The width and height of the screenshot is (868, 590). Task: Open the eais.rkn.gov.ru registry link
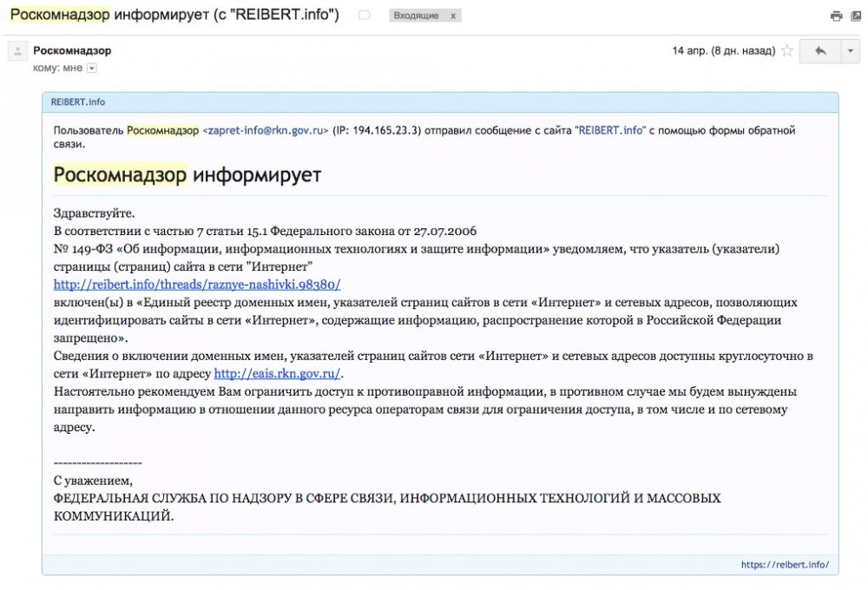click(278, 373)
